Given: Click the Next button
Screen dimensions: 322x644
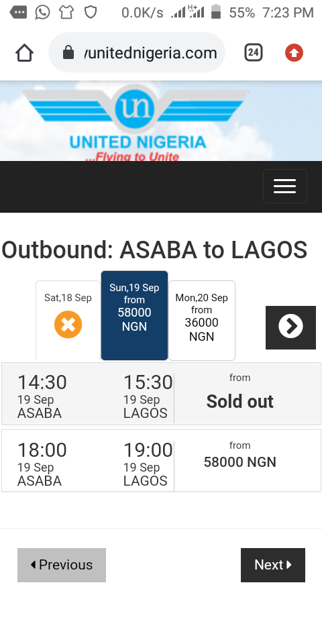Looking at the screenshot, I should click(273, 565).
